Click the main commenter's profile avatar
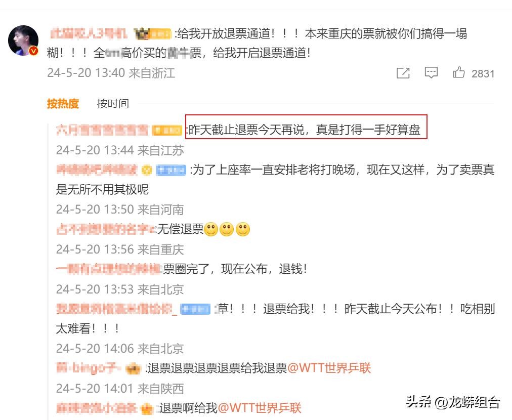Viewport: 512px width, 420px height. 23,40
